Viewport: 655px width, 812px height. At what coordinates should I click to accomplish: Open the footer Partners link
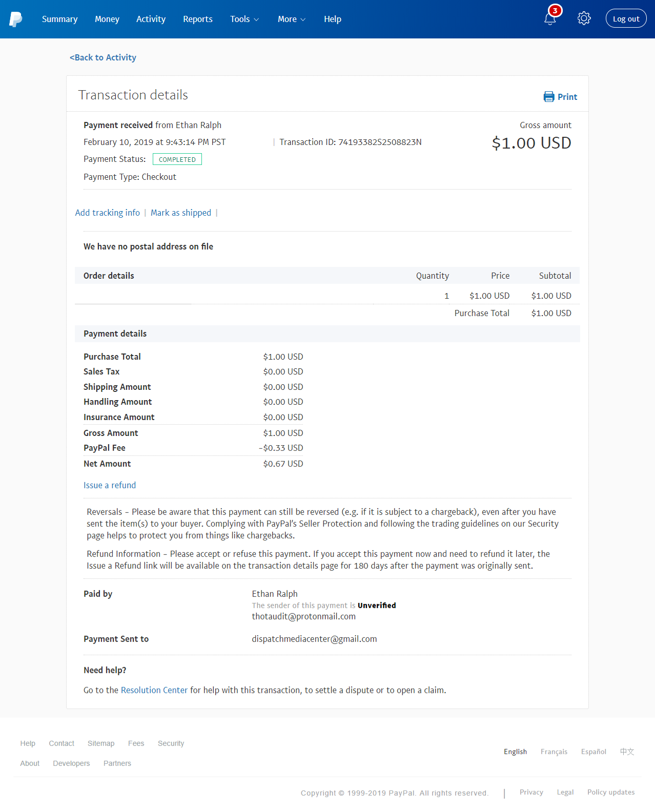point(117,763)
